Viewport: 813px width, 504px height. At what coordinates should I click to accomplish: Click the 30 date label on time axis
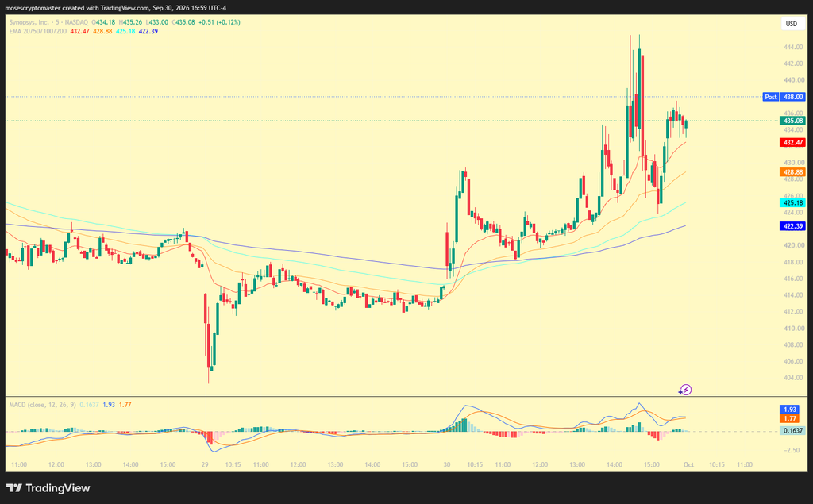(447, 464)
